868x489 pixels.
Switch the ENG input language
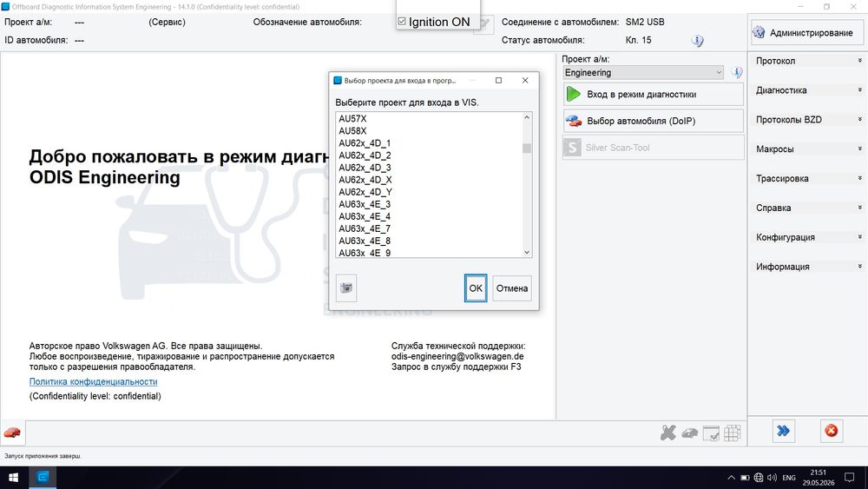click(789, 478)
